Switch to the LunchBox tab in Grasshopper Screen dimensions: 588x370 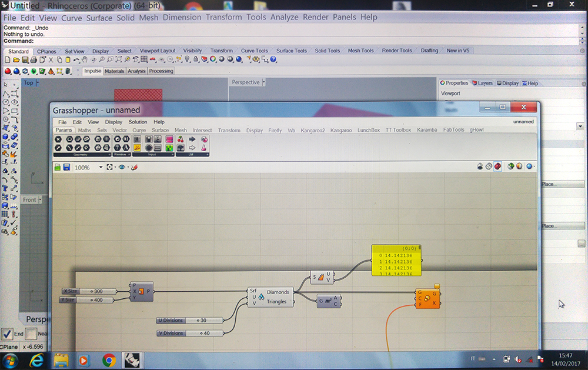(369, 130)
